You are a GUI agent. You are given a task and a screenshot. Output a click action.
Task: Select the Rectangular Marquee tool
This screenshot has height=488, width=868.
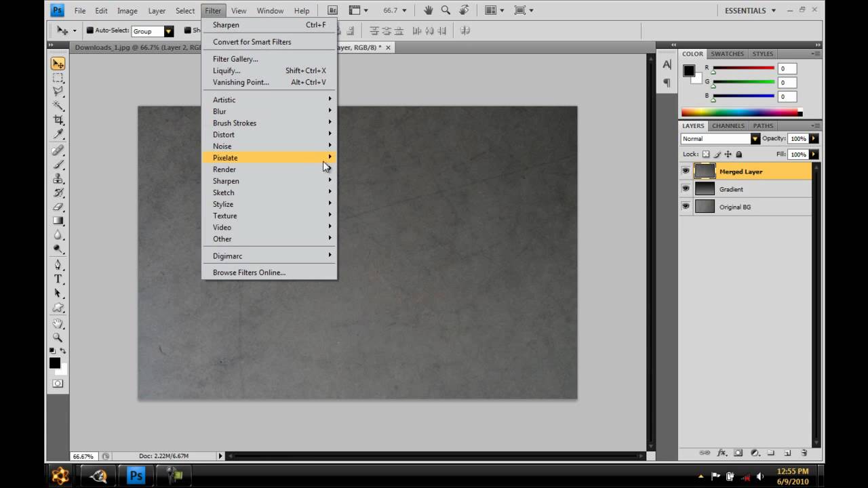[x=58, y=78]
